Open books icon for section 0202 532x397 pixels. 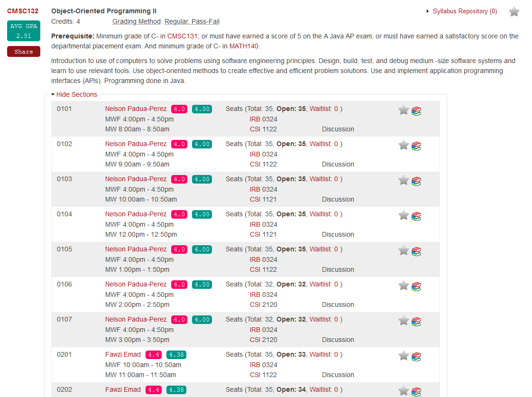pos(416,392)
